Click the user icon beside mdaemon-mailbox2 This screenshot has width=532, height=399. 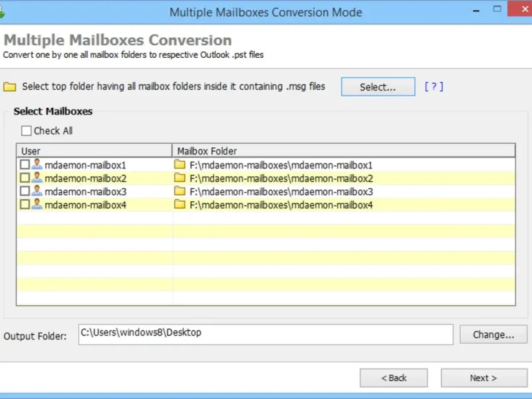(x=37, y=178)
